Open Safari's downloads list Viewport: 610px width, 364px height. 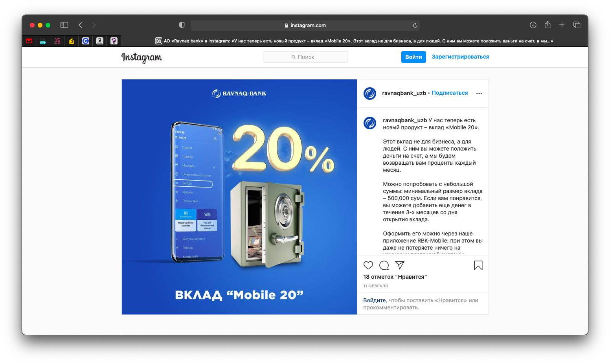[x=533, y=25]
